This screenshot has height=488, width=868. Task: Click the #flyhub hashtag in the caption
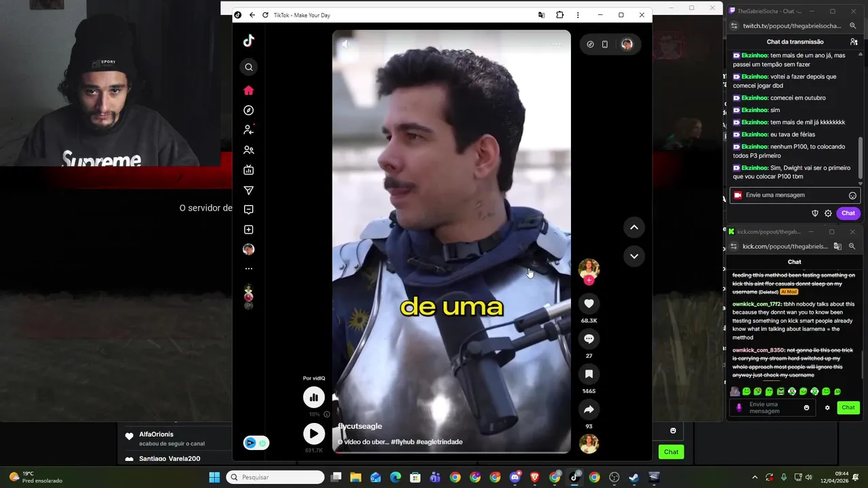click(x=401, y=442)
